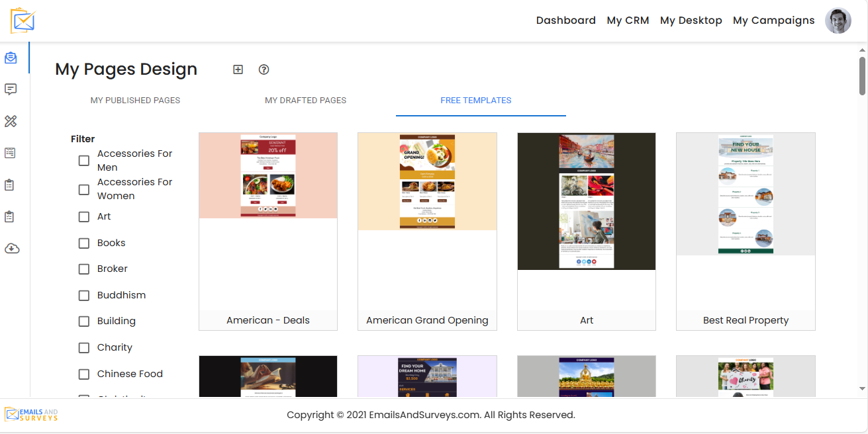
Task: Click the plus icon to add page
Action: 238,69
